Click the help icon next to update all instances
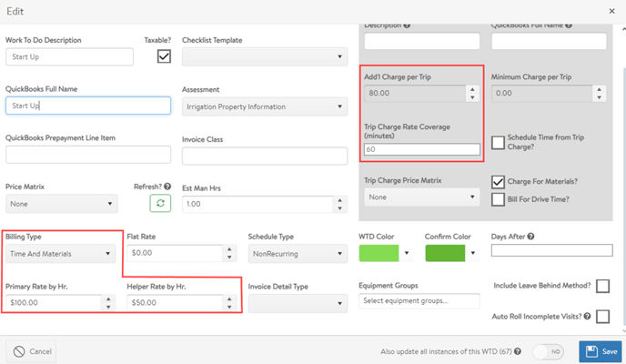 pyautogui.click(x=518, y=351)
